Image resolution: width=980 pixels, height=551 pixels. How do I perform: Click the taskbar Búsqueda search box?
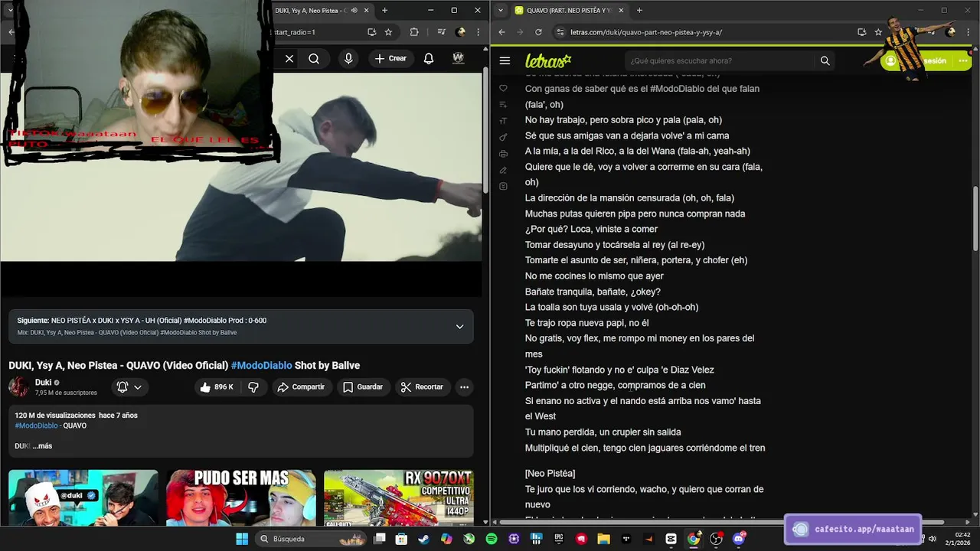pos(311,539)
